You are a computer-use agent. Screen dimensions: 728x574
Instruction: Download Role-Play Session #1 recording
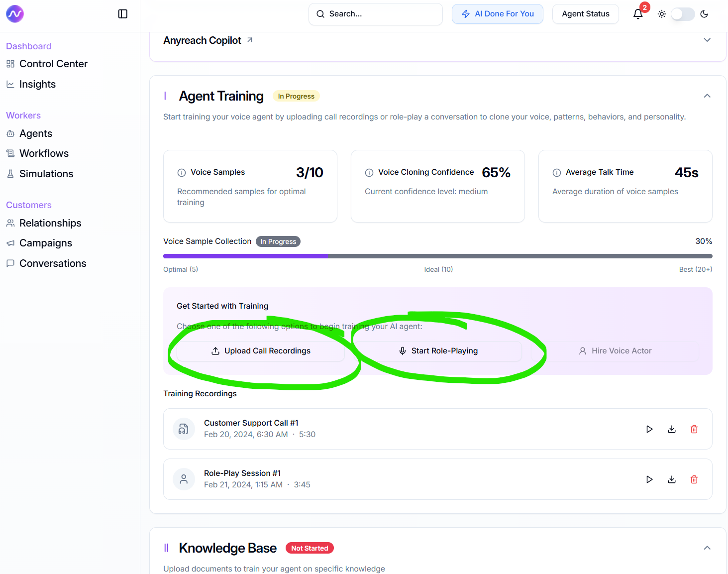[672, 479]
